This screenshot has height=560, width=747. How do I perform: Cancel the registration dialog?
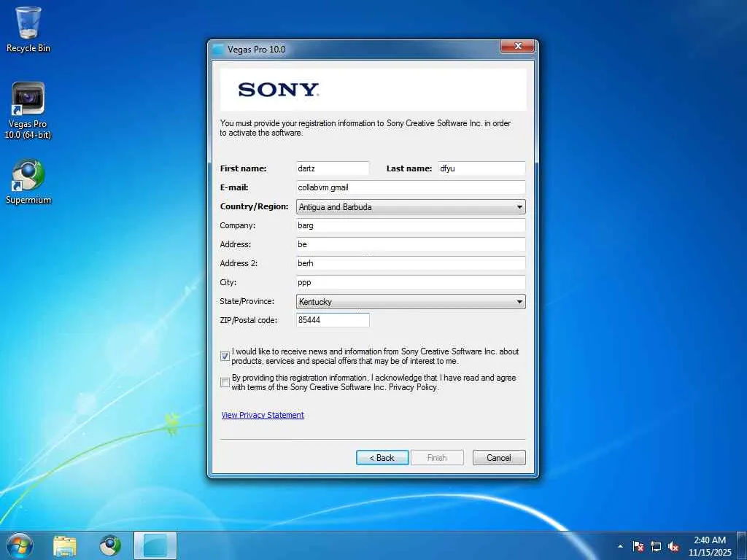[x=499, y=458]
